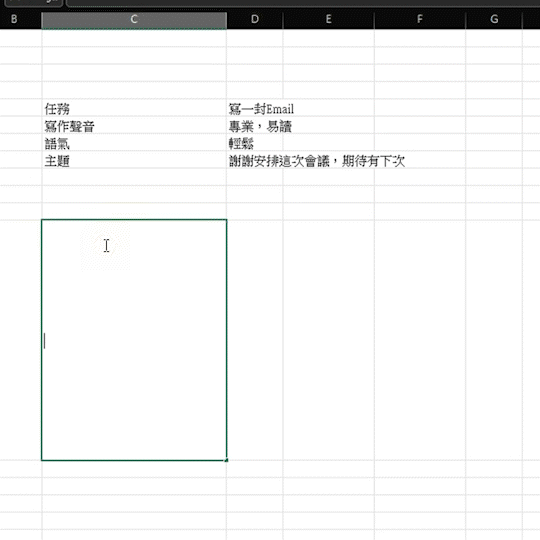The width and height of the screenshot is (540, 540).
Task: Select the column D header
Action: (255, 20)
